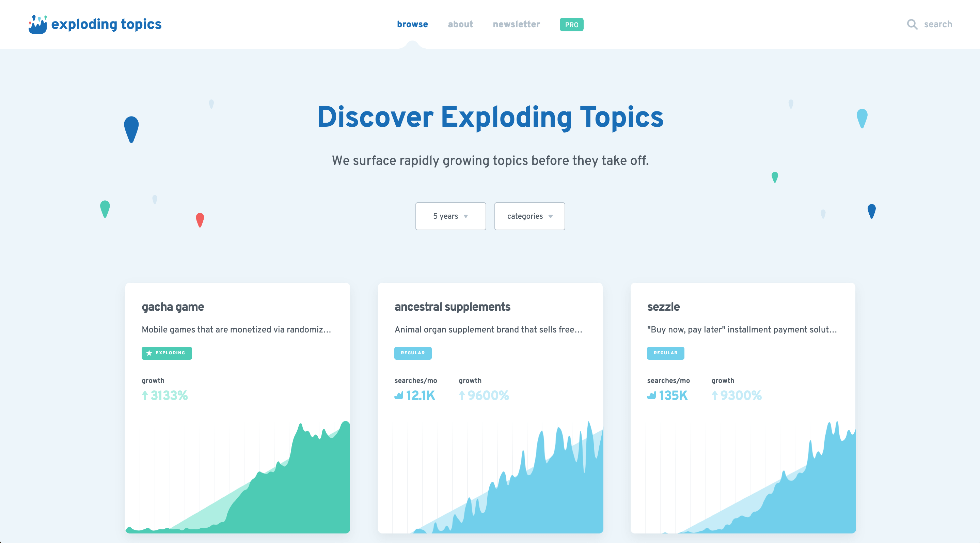Click the gacha game growth arrow icon
The height and width of the screenshot is (543, 980).
[x=145, y=395]
